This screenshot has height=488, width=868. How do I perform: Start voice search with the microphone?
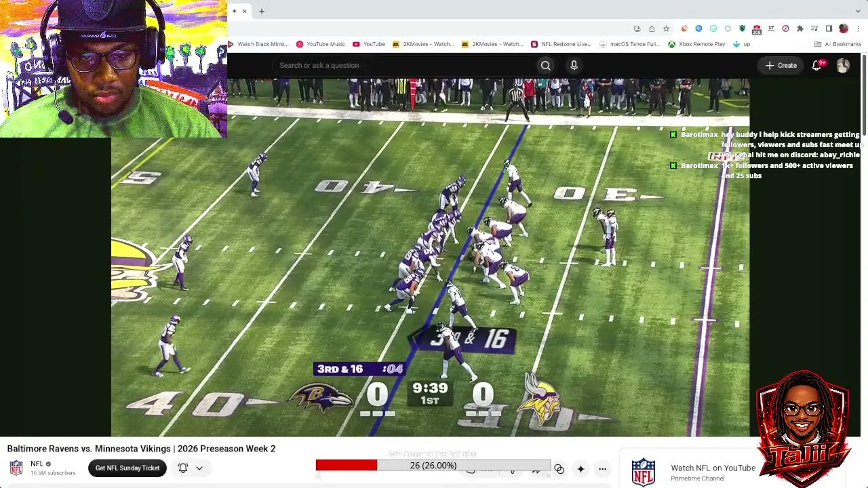[x=574, y=65]
